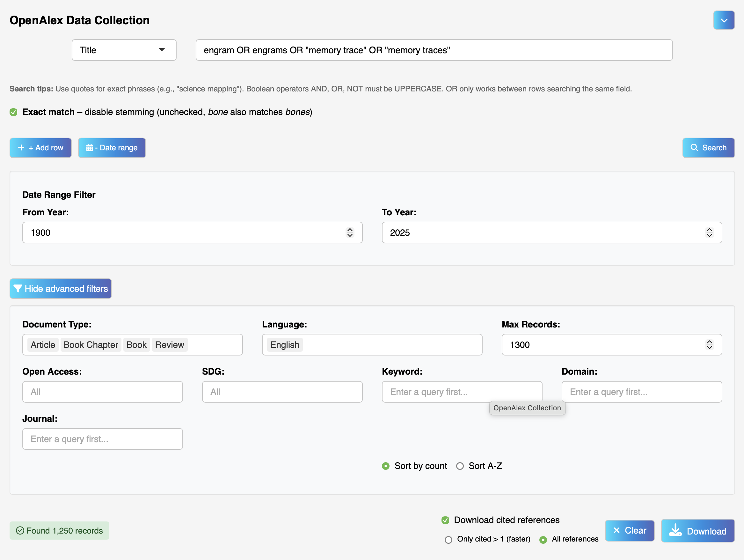
Task: Click the Keyword filter field
Action: pyautogui.click(x=462, y=391)
